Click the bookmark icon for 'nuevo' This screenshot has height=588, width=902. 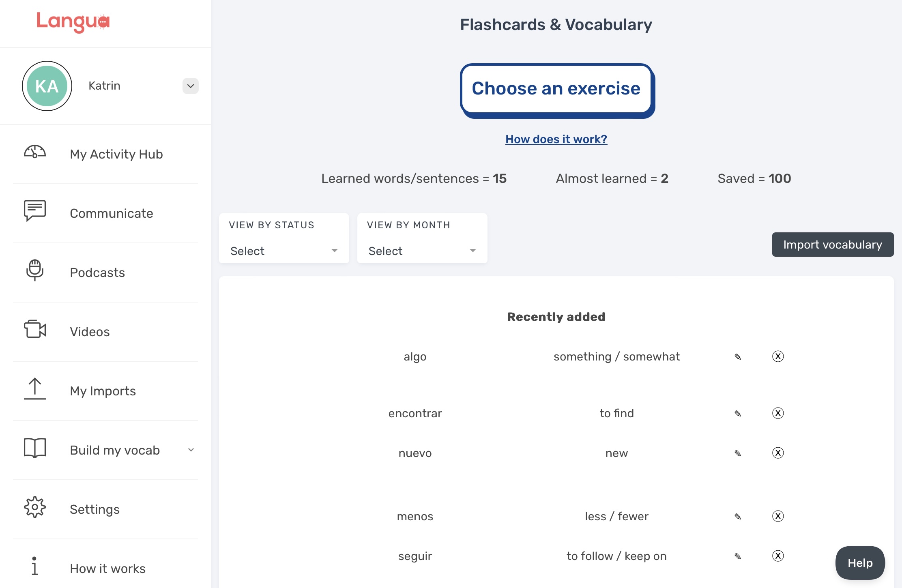coord(737,453)
